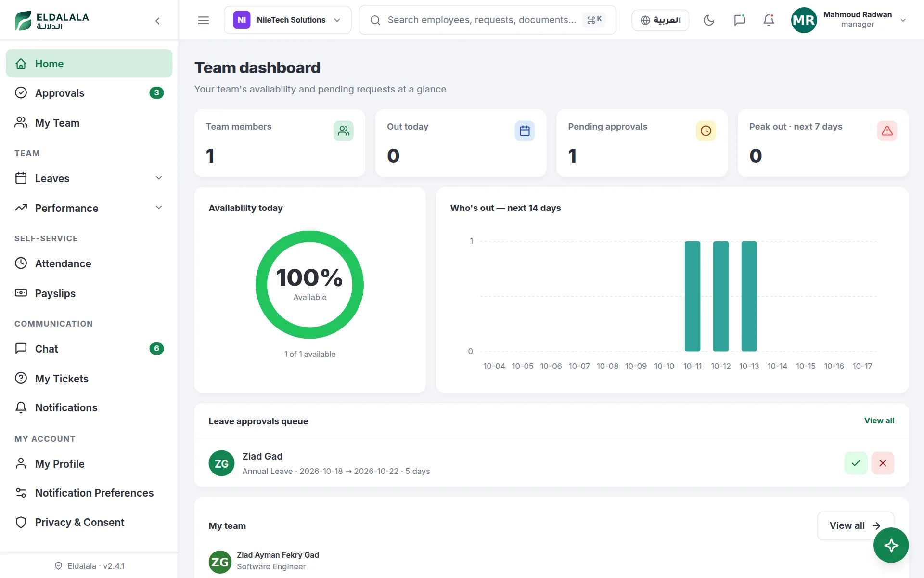Click the Chat speech bubble icon
The image size is (924, 578).
[21, 348]
